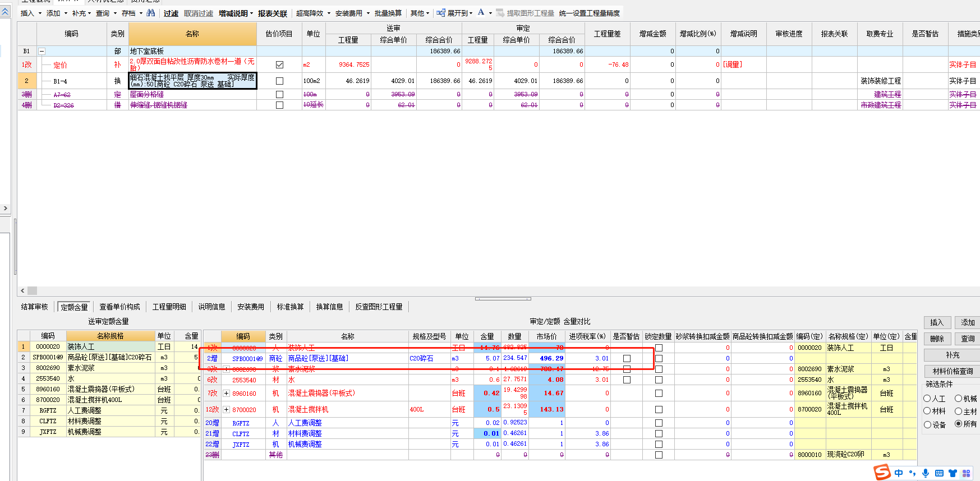Open Sogou skin shirt icon
This screenshot has height=481, width=980.
[x=953, y=473]
